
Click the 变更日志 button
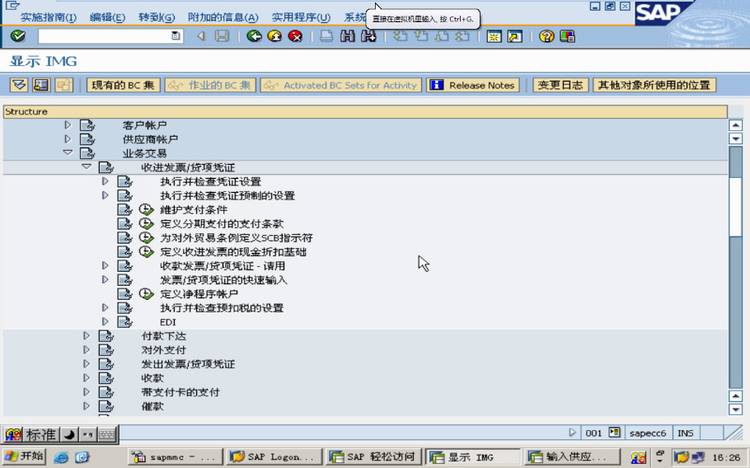(x=560, y=85)
